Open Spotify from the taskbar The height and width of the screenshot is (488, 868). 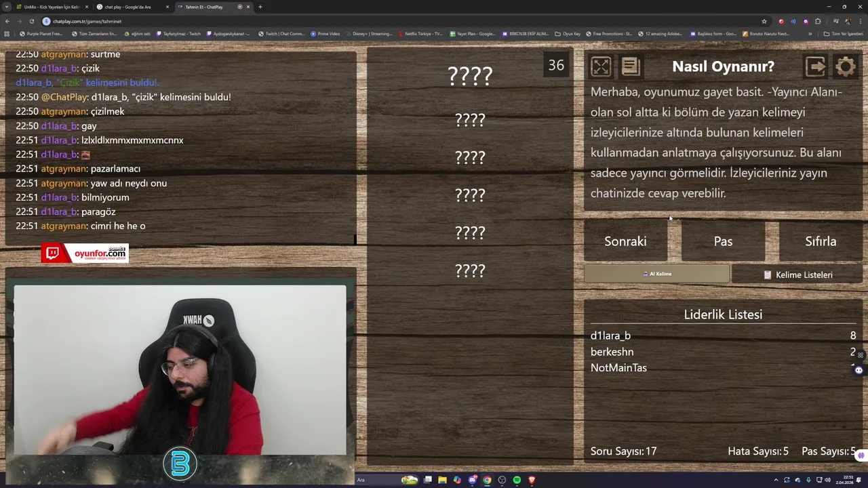(517, 480)
